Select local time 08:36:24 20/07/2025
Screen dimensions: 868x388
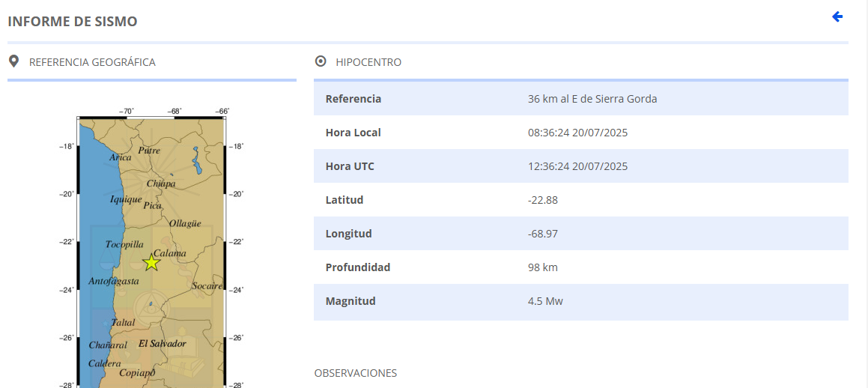tap(578, 133)
